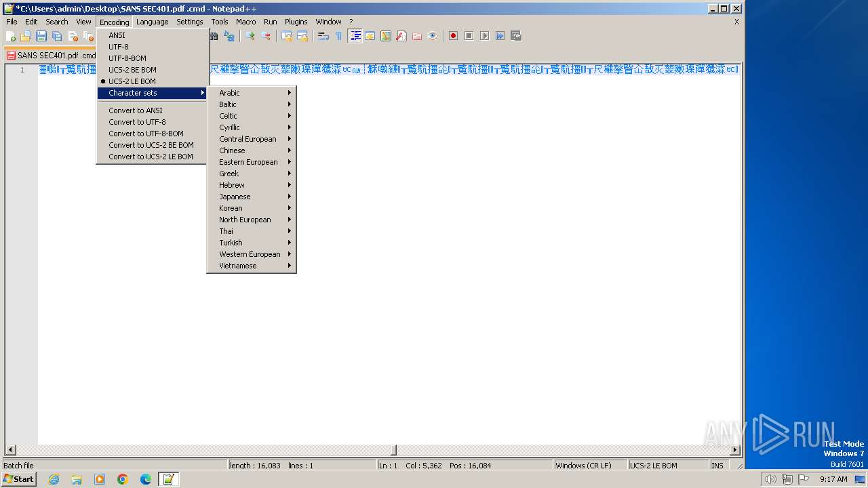Click the Save All toolbar icon
The image size is (868, 488).
click(57, 36)
